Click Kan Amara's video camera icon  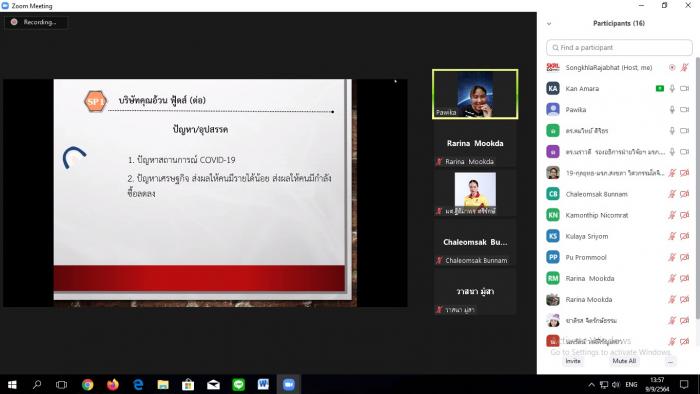click(684, 89)
